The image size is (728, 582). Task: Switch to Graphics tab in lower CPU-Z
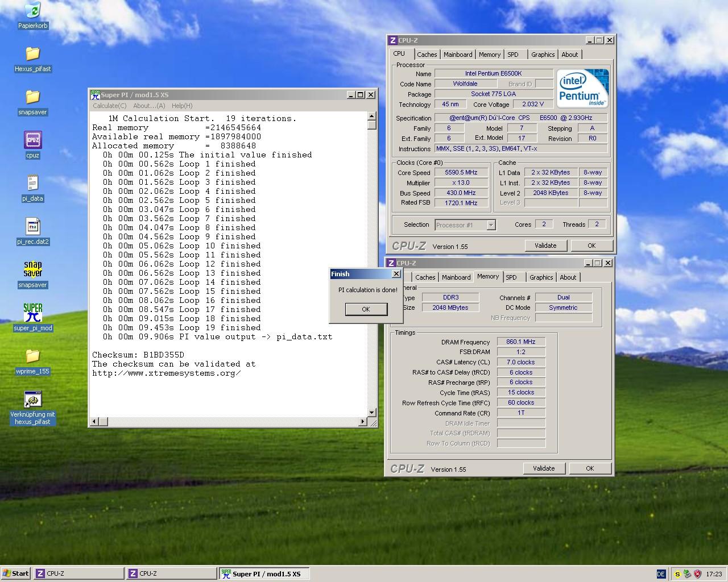541,277
